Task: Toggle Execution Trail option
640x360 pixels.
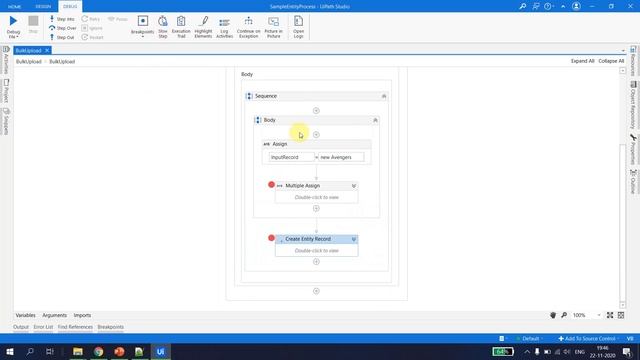Action: click(x=181, y=27)
